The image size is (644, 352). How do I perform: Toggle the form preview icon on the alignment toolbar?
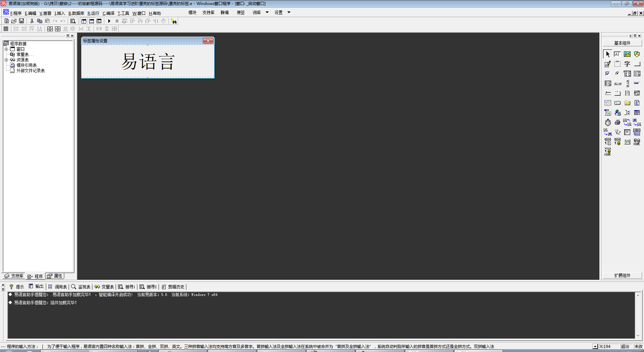(x=6, y=29)
